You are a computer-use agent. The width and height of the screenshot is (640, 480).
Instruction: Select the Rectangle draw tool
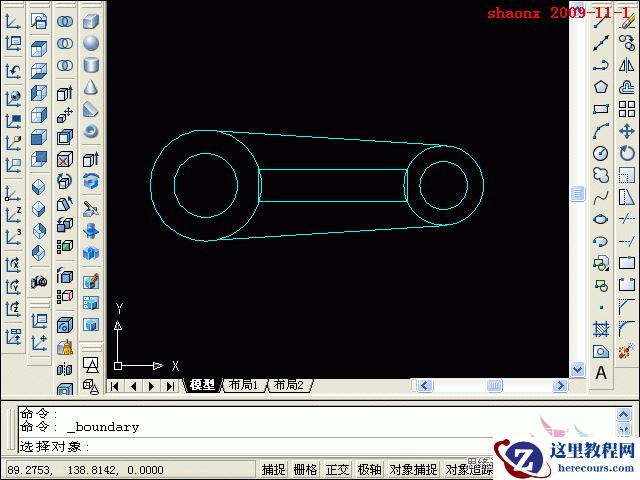click(601, 109)
